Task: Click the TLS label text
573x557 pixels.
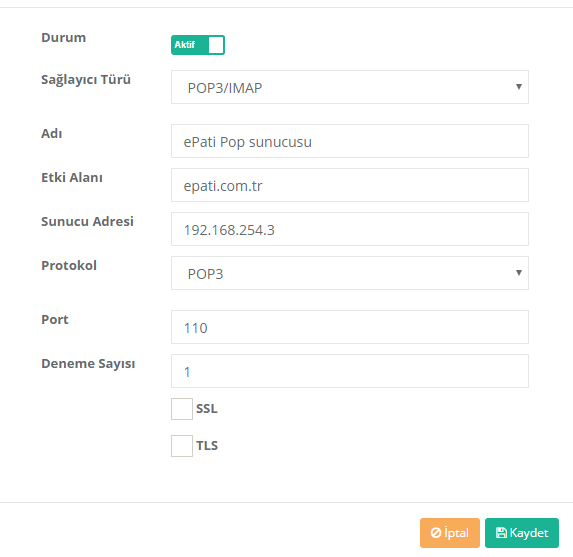Action: [x=207, y=446]
